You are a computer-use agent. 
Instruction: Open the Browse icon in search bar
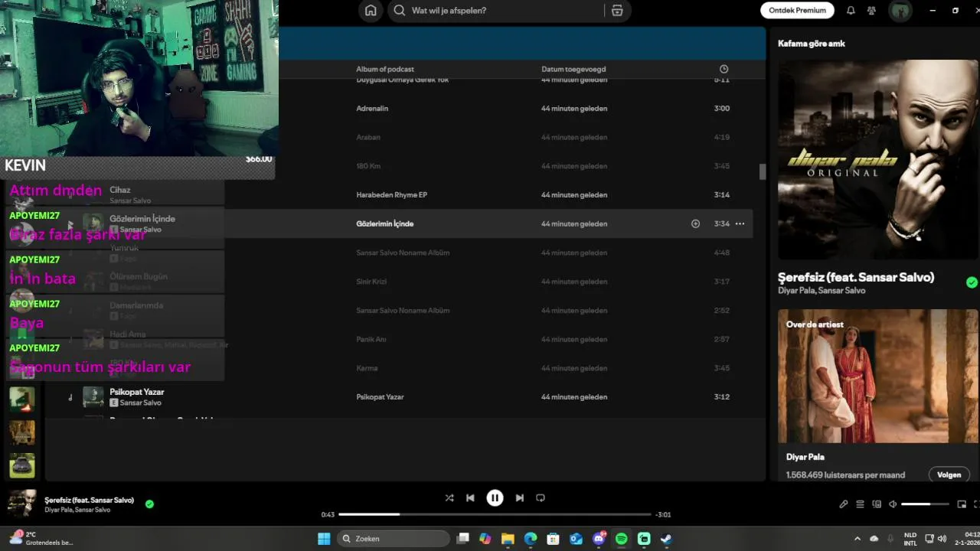coord(617,11)
